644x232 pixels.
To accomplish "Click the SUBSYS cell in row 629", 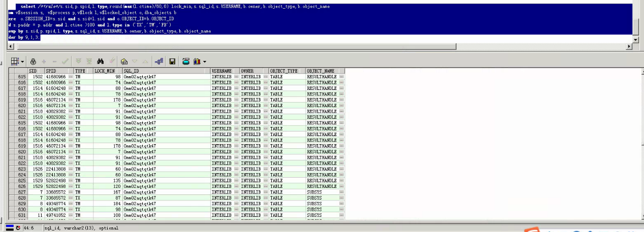I will [321, 203].
